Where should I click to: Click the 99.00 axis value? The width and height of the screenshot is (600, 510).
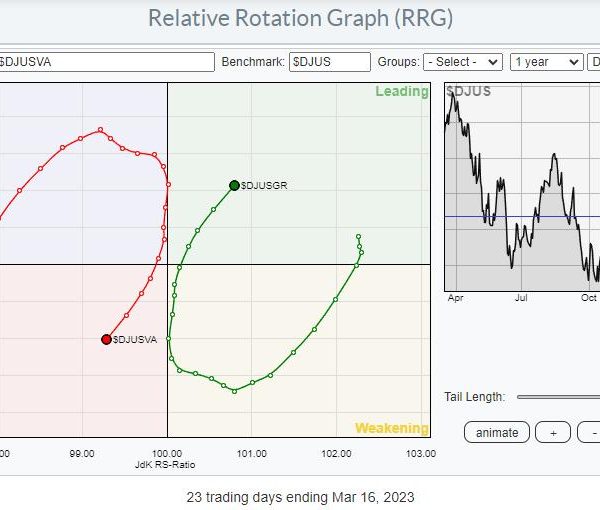pyautogui.click(x=82, y=454)
